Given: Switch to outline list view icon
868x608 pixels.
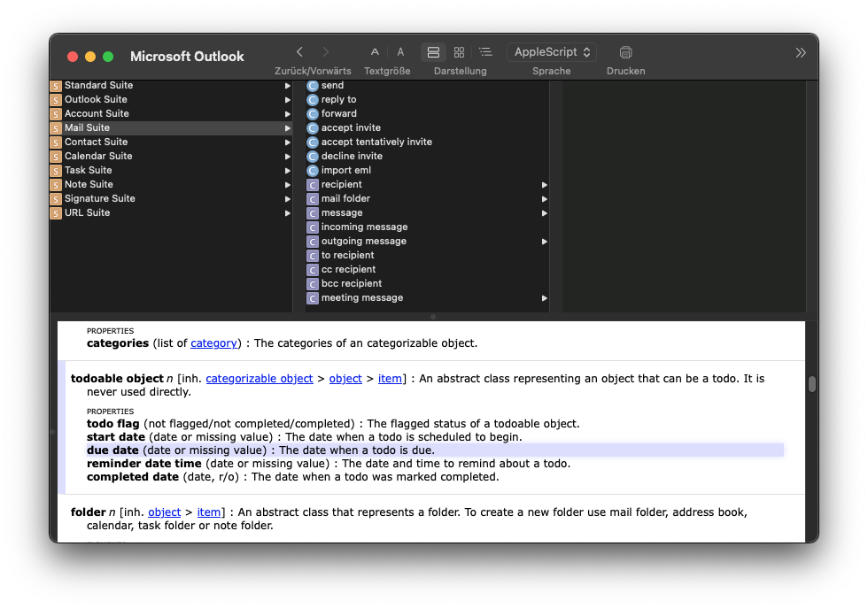Looking at the screenshot, I should [x=485, y=52].
